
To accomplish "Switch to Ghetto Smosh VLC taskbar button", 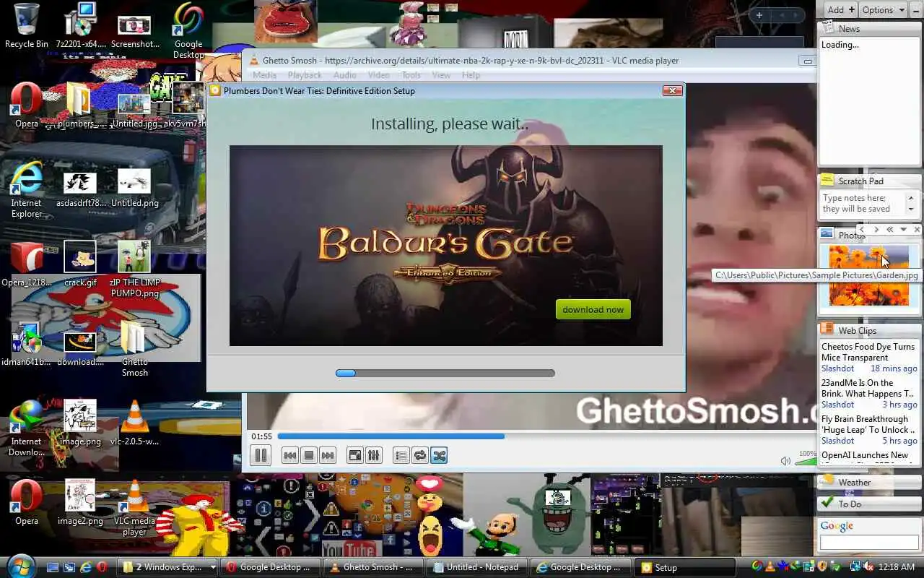I will tap(372, 567).
